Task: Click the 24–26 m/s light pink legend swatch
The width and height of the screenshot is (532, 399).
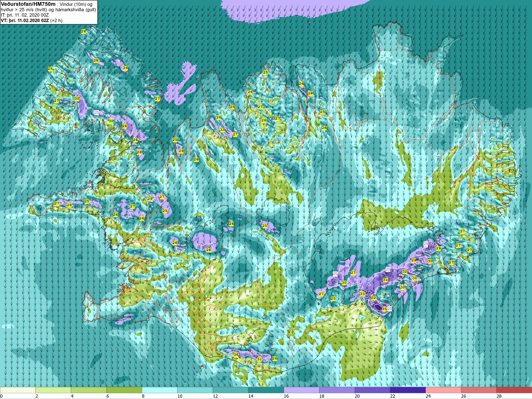Action: click(443, 390)
